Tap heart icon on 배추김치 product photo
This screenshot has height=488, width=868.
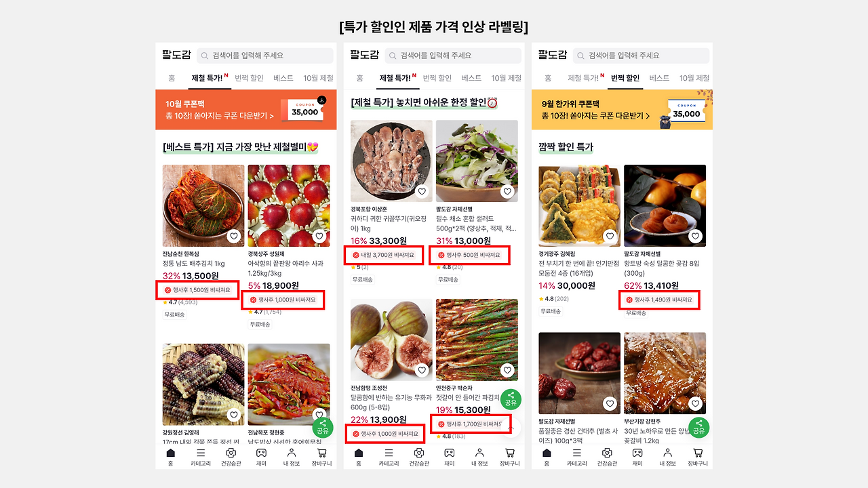coord(234,237)
